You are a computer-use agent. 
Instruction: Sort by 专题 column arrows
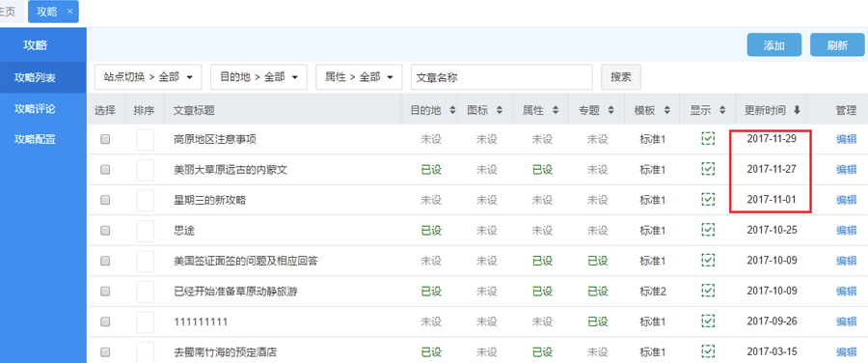[x=610, y=110]
